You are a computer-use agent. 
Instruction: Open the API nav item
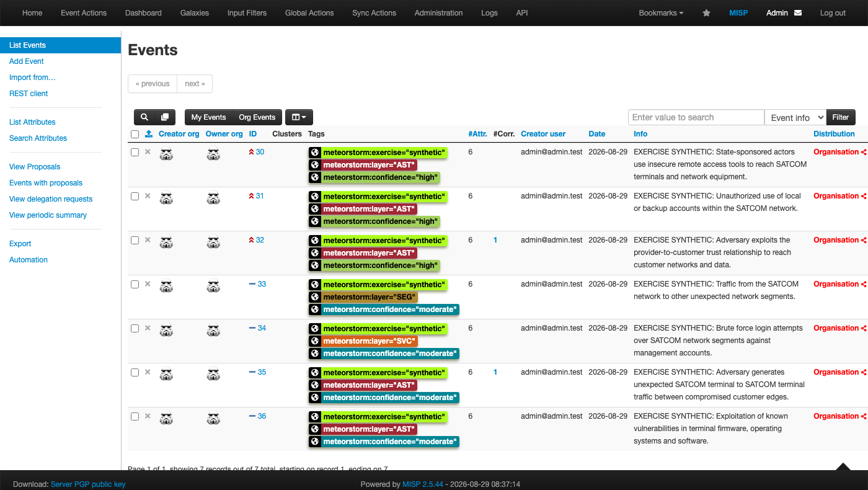click(x=522, y=13)
